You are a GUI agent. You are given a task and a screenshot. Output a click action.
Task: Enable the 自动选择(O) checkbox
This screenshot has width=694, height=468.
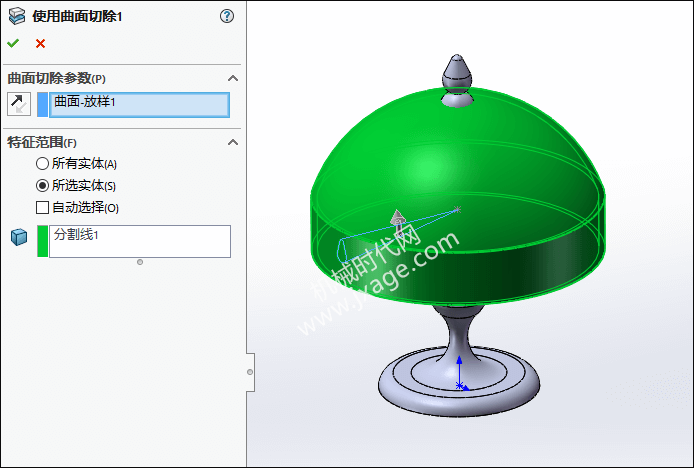pos(42,207)
